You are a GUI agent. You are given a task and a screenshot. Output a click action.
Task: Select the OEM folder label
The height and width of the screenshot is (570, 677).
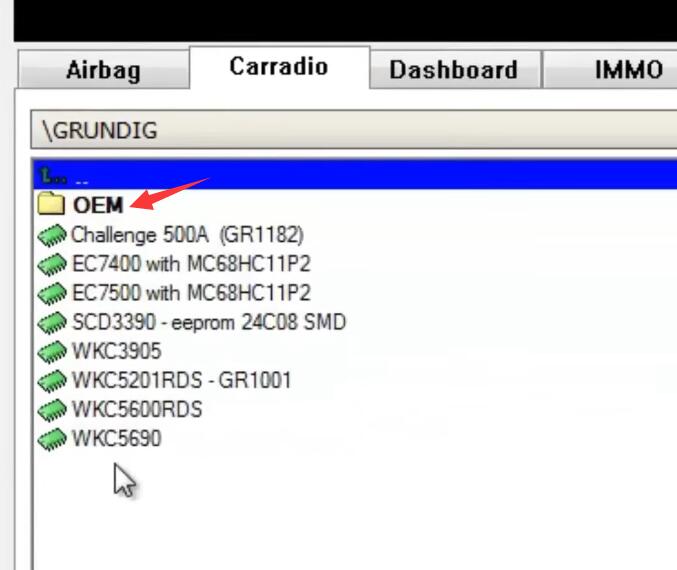tap(98, 205)
